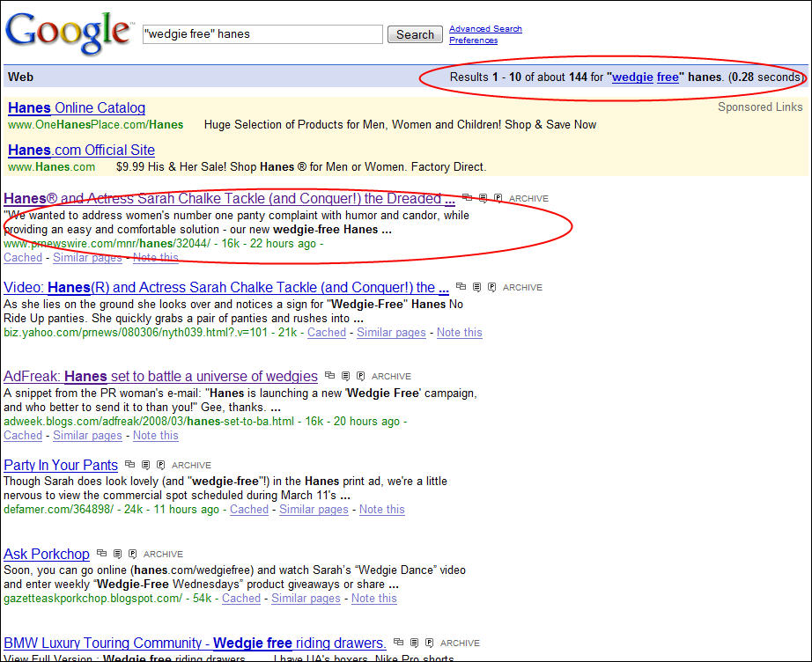Screen dimensions: 812x662
Task: Open Cached under the adweek.blogs.com result
Action: pyautogui.click(x=23, y=435)
